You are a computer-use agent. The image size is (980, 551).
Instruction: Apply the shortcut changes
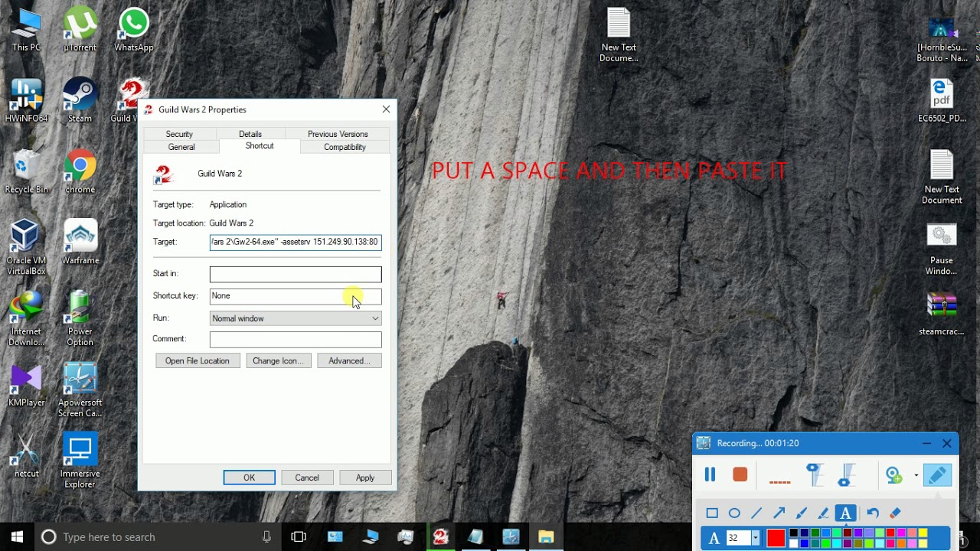(x=365, y=478)
